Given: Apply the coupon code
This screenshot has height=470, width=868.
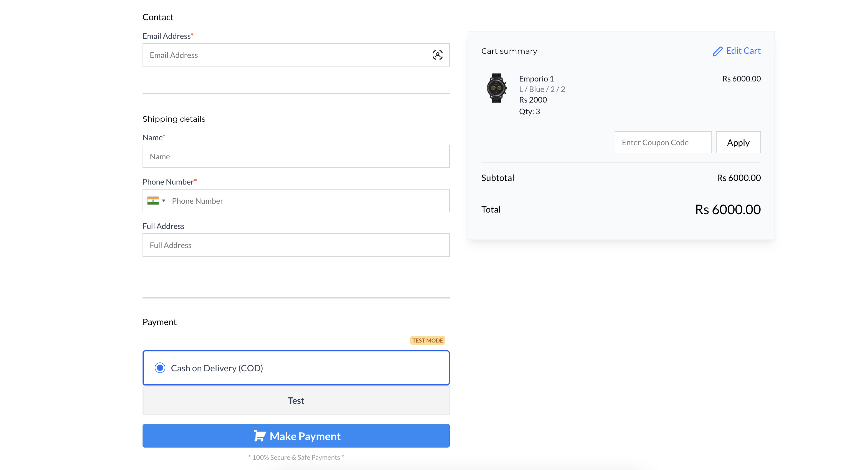Looking at the screenshot, I should (x=738, y=142).
